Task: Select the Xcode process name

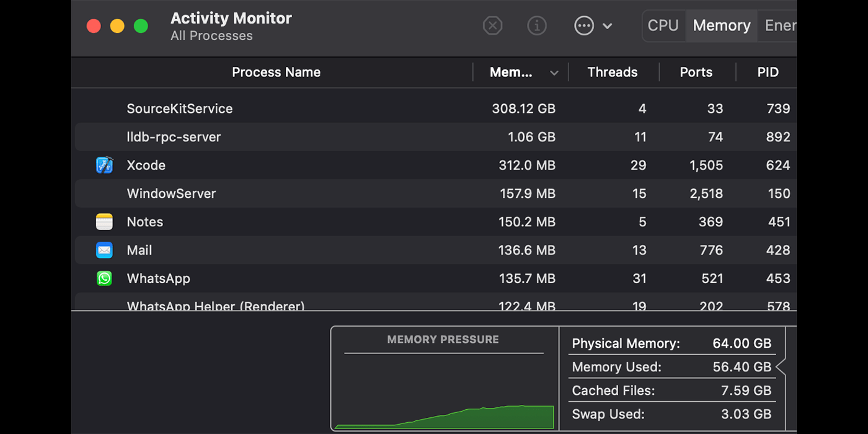Action: 146,166
